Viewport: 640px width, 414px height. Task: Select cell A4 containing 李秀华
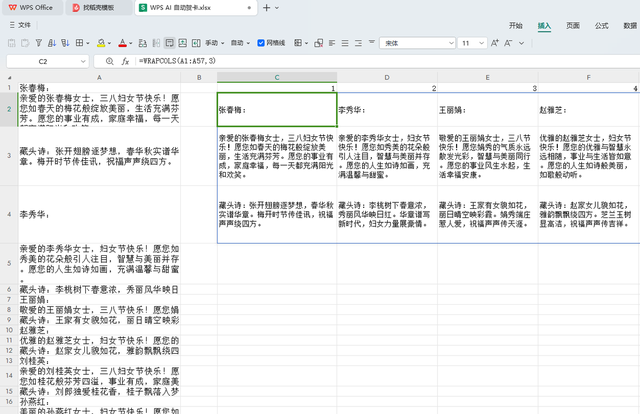click(x=99, y=214)
